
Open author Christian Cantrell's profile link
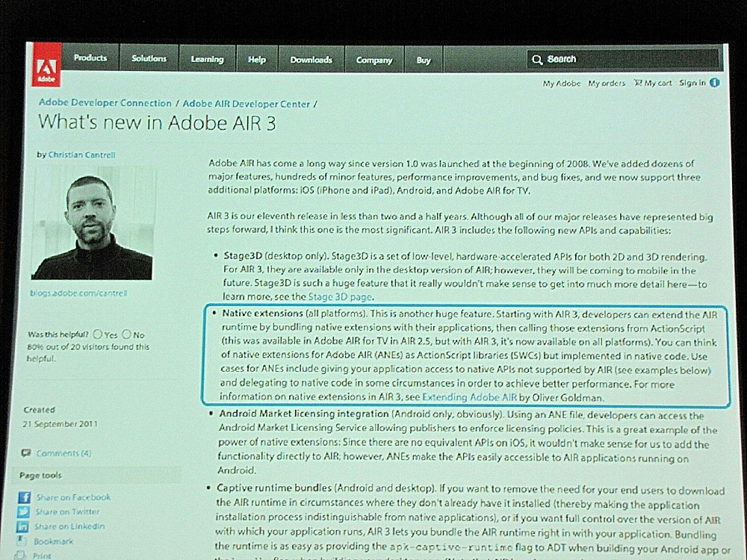pyautogui.click(x=81, y=155)
